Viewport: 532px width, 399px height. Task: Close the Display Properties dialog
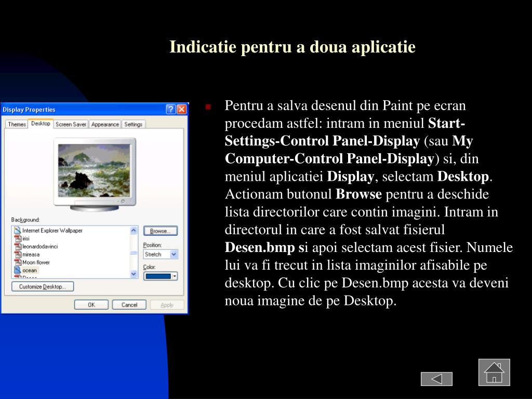coord(182,109)
